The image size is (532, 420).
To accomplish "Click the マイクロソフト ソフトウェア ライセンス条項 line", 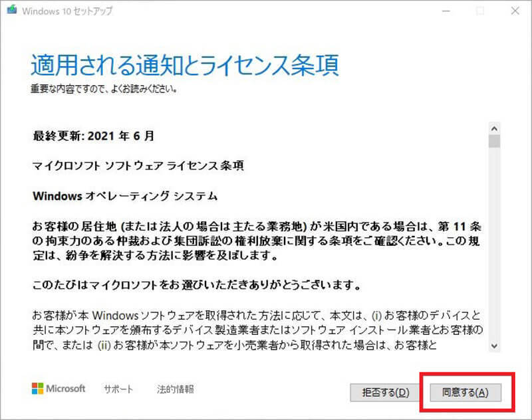I will pos(138,165).
